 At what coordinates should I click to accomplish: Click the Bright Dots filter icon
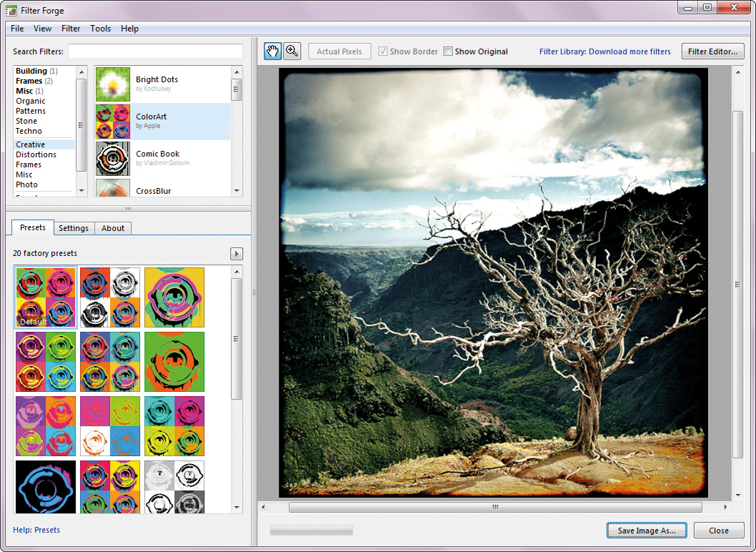(x=113, y=84)
